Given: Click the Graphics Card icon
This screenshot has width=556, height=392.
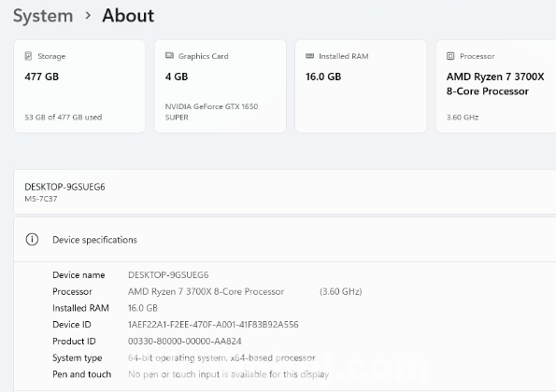Looking at the screenshot, I should (169, 56).
